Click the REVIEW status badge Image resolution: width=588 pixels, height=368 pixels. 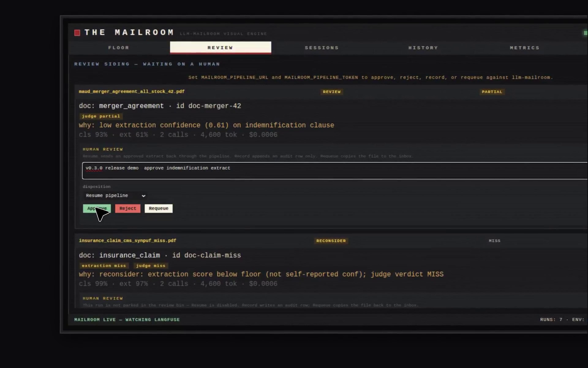point(332,92)
